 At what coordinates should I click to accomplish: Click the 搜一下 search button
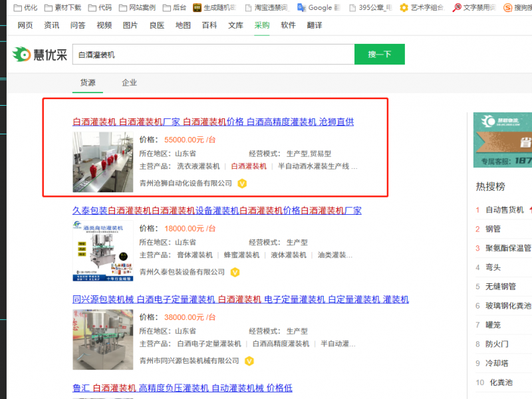(x=380, y=55)
